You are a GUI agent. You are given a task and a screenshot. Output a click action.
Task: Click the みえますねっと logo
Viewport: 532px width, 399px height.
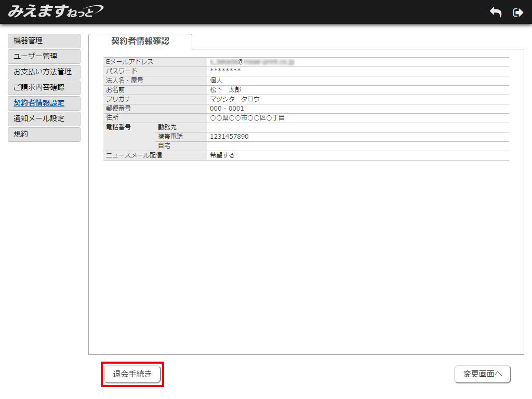click(x=56, y=11)
